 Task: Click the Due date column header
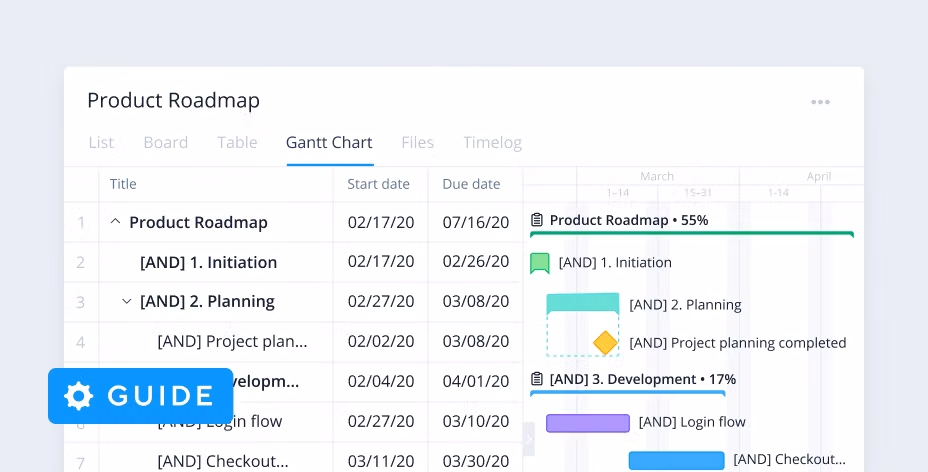471,184
